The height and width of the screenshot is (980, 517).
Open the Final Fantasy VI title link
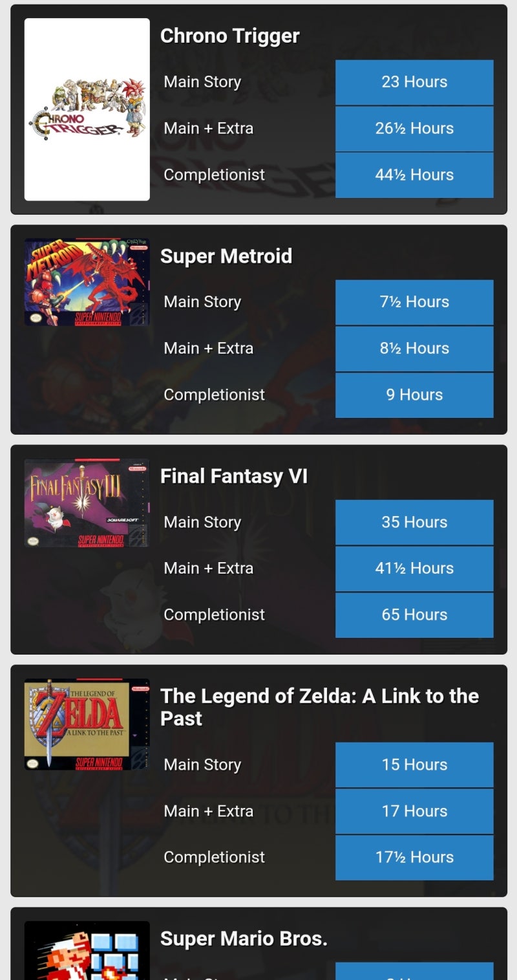(234, 477)
